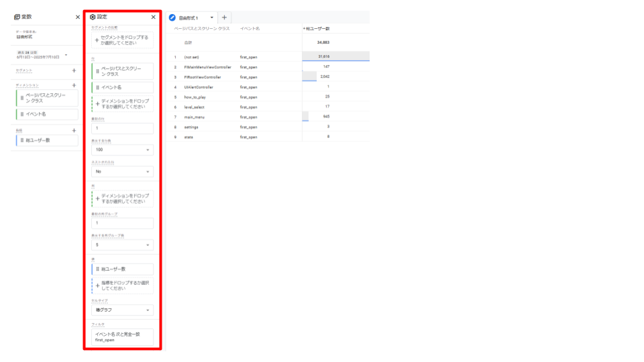The width and height of the screenshot is (644, 362).
Task: Click the 総ユーザー数 chip in 設定 values
Action: (x=122, y=269)
